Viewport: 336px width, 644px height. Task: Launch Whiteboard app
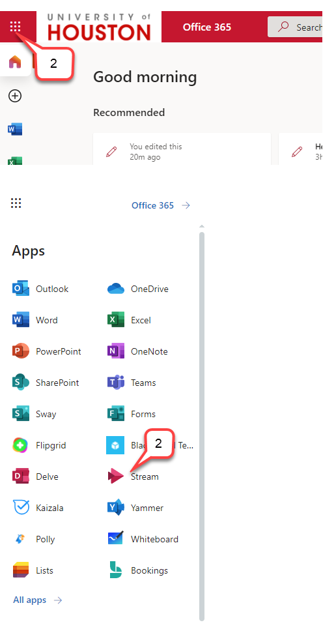(x=143, y=539)
